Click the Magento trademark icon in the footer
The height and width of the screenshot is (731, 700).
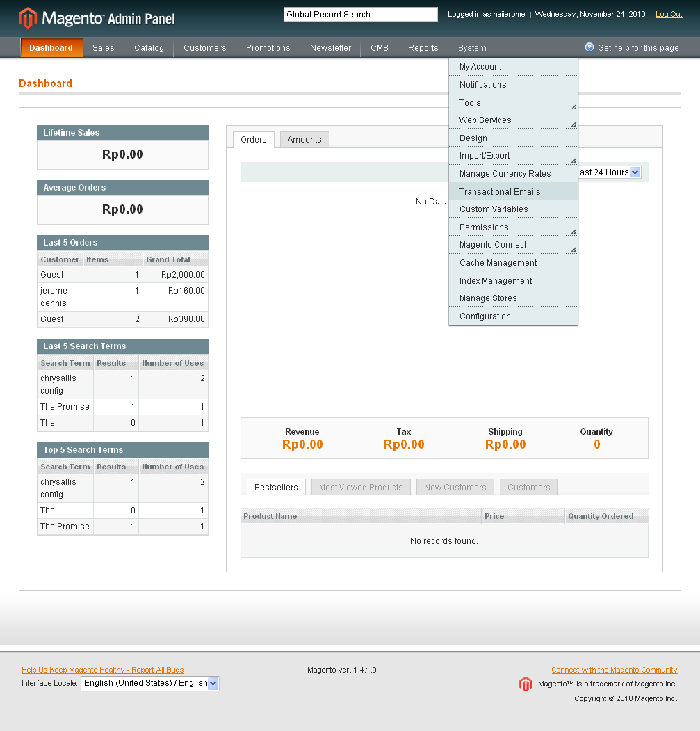point(526,684)
